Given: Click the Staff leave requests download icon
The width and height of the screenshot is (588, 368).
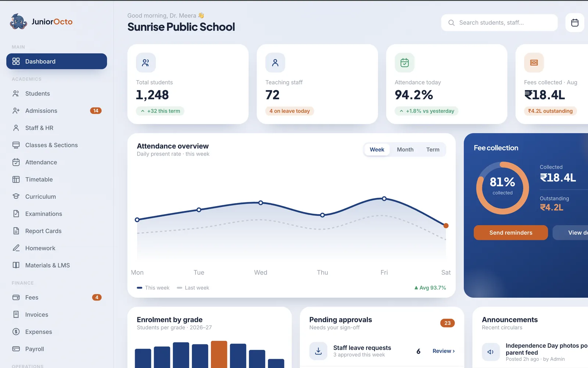Looking at the screenshot, I should click(x=318, y=351).
